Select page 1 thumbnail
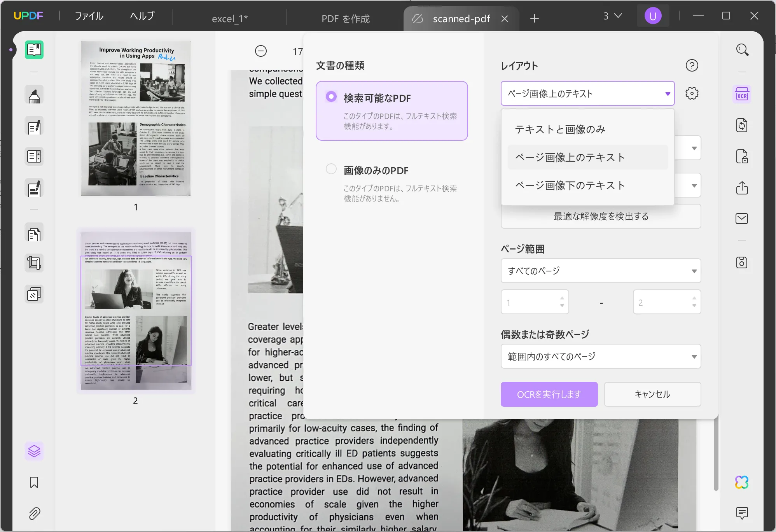Screen dimensions: 776x532 point(136,119)
